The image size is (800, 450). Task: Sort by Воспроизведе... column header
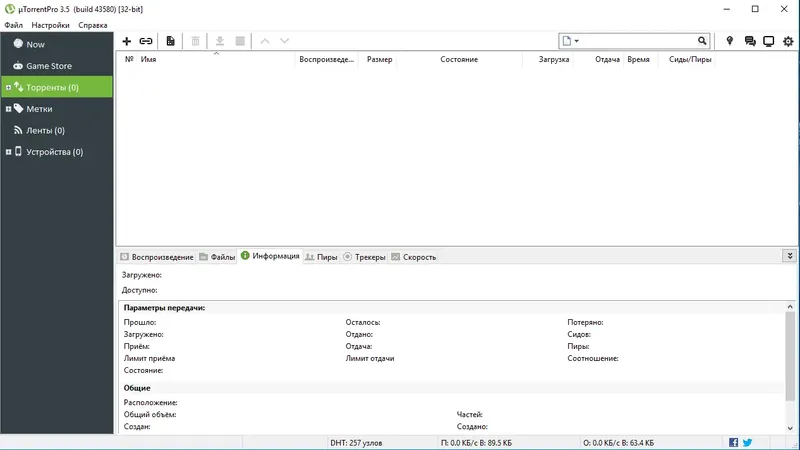point(327,59)
